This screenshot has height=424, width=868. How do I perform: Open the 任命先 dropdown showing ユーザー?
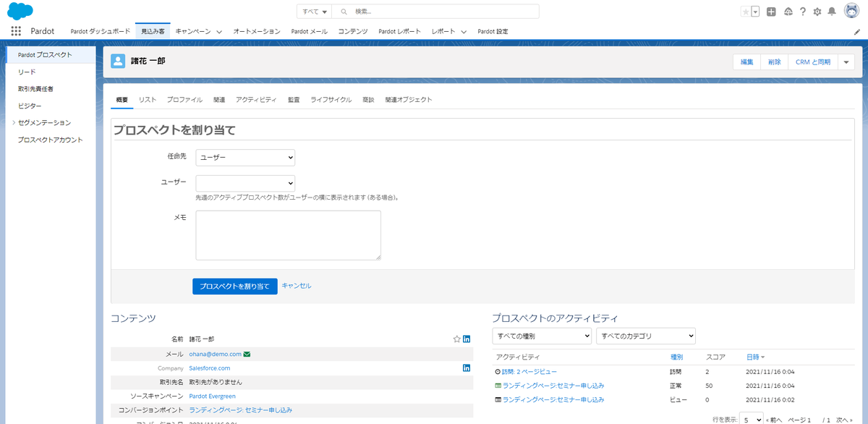245,157
